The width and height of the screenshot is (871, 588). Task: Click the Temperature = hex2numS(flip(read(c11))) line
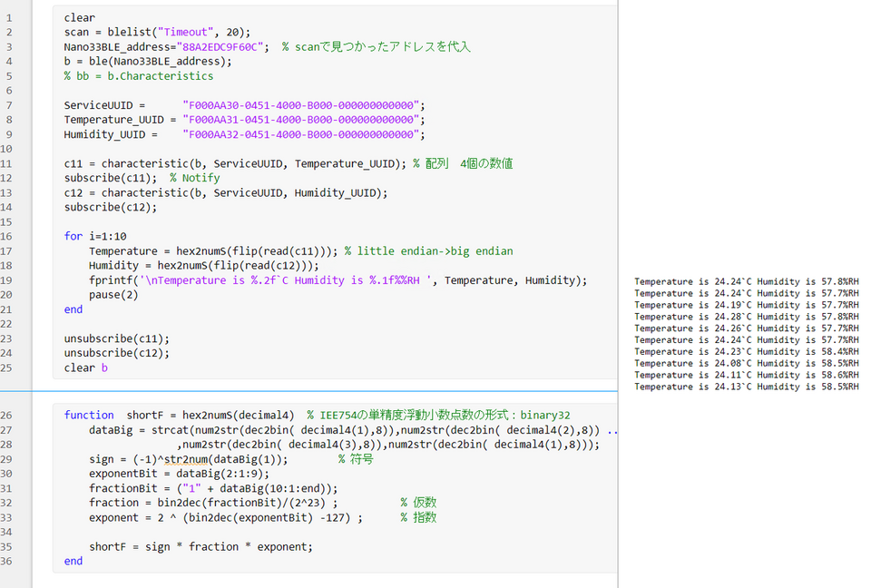[212, 251]
